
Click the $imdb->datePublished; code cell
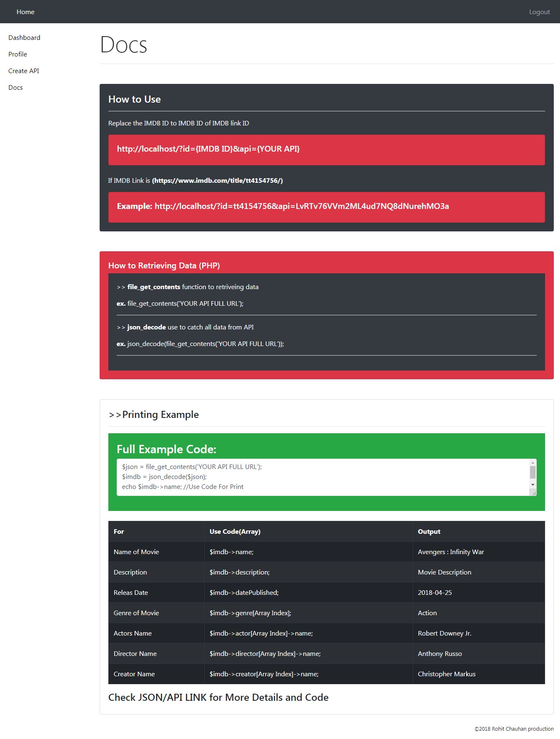pyautogui.click(x=308, y=592)
